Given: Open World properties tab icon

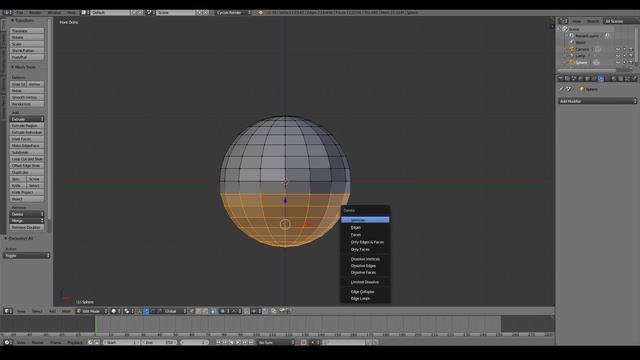Looking at the screenshot, I should [x=580, y=78].
